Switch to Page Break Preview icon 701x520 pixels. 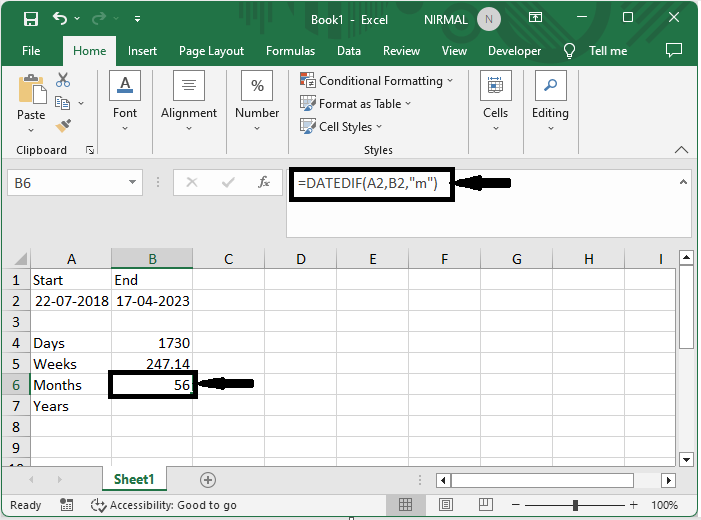[486, 505]
